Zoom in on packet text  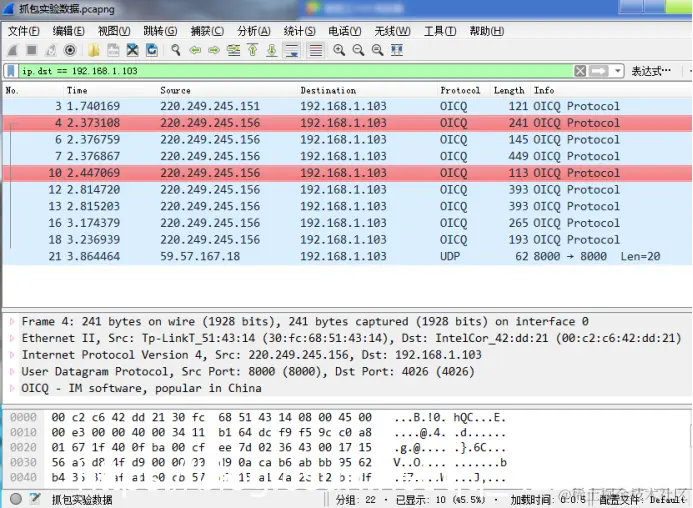pos(339,50)
